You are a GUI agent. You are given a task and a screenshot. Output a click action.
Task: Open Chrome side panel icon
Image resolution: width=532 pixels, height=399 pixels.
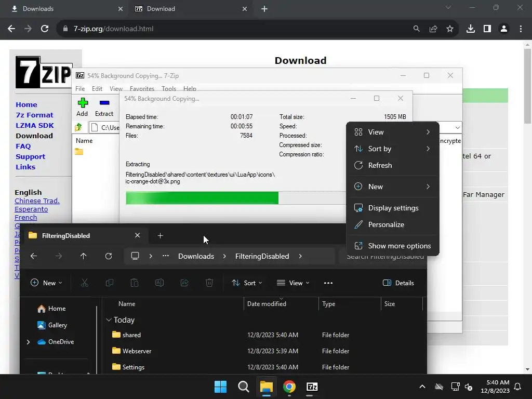pos(487,29)
